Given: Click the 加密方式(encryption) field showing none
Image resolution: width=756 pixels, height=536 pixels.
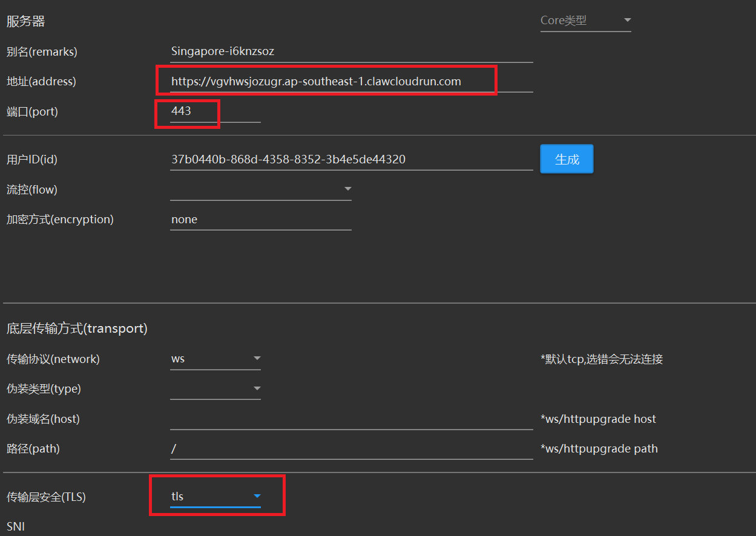Looking at the screenshot, I should (x=260, y=220).
